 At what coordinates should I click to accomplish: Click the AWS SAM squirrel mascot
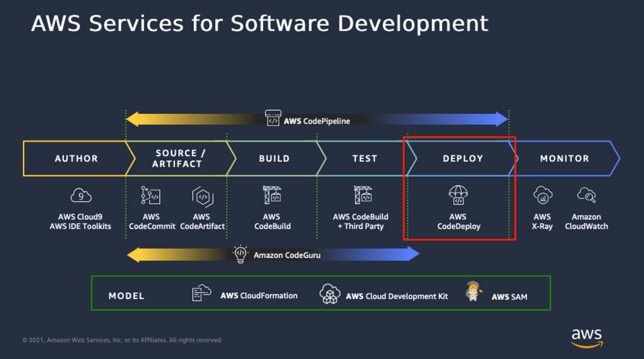(x=473, y=291)
